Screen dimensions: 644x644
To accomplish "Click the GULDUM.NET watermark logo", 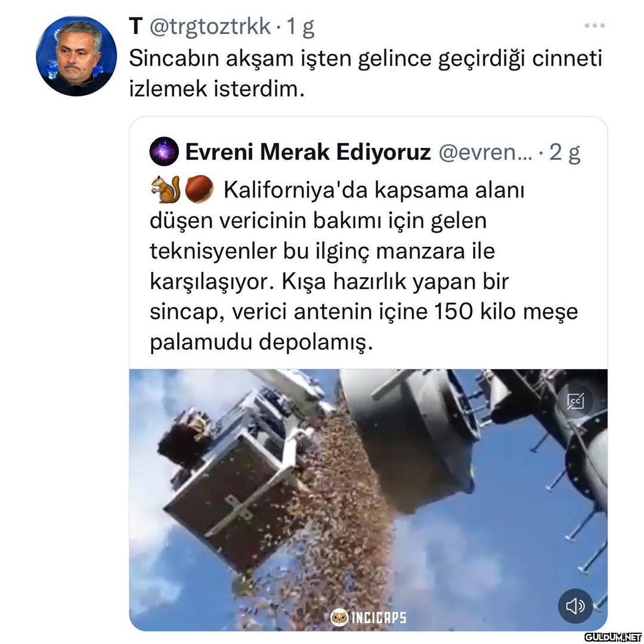I will [x=613, y=637].
